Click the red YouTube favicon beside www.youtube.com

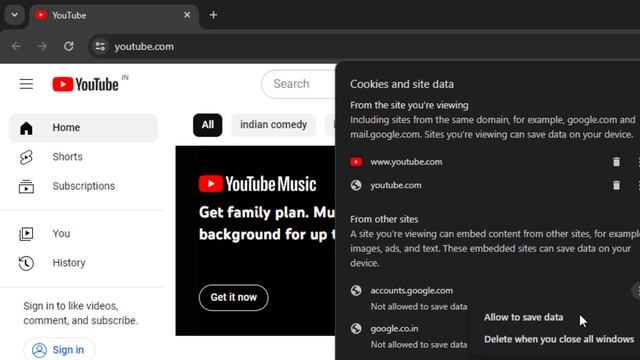356,162
